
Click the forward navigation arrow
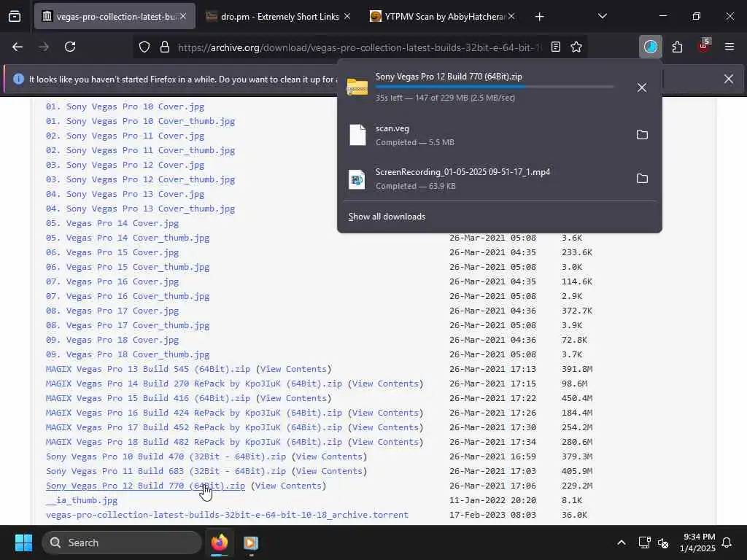click(44, 47)
